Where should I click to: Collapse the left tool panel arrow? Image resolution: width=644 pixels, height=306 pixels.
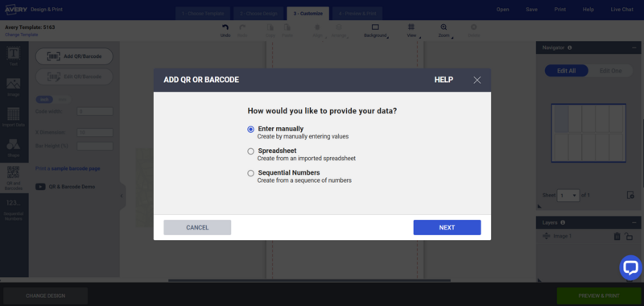(x=122, y=196)
